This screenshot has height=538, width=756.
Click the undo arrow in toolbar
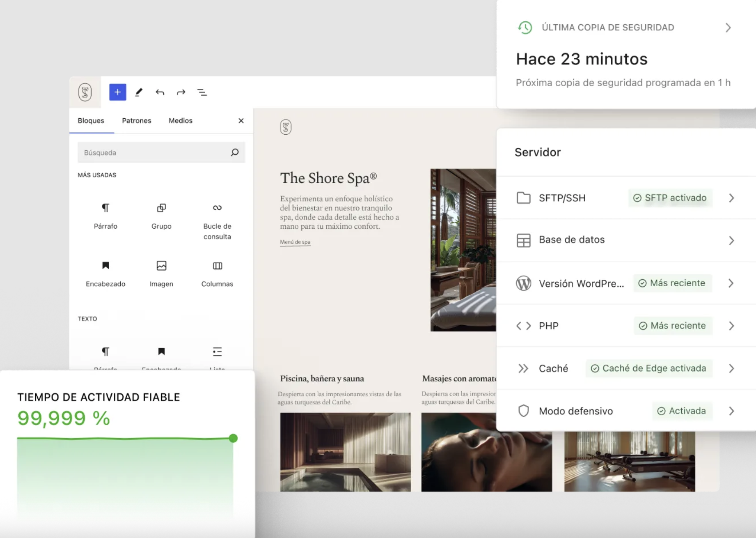[x=160, y=92]
